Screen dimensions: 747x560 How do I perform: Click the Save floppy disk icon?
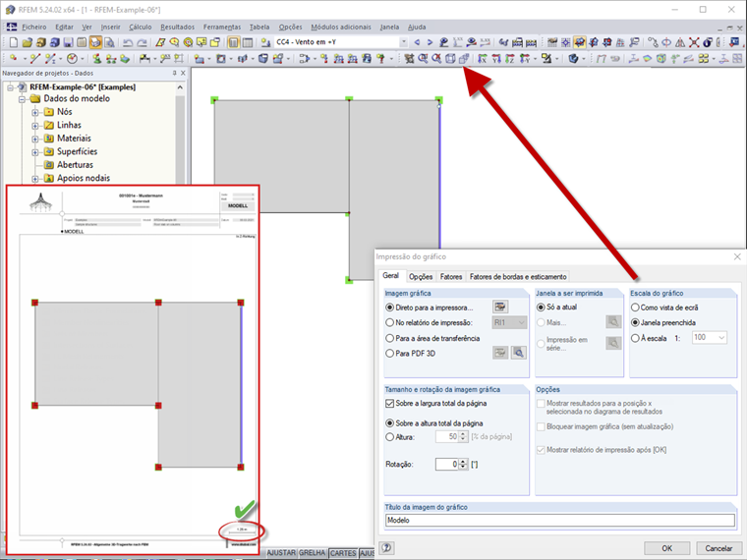pos(68,42)
